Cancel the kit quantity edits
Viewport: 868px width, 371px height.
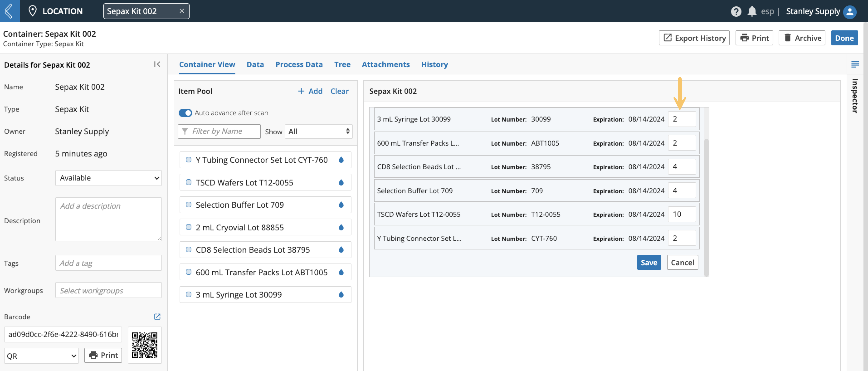click(x=682, y=263)
